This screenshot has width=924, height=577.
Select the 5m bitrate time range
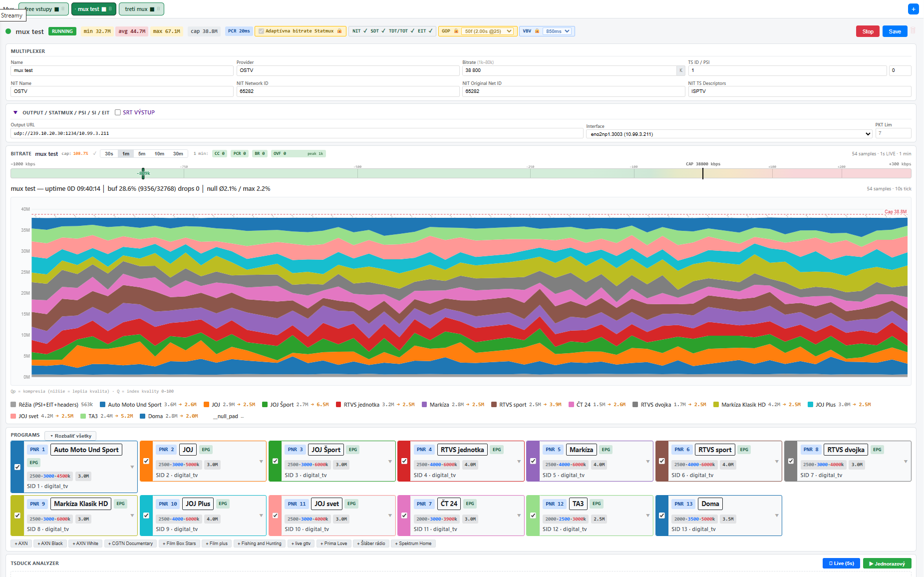tap(142, 153)
